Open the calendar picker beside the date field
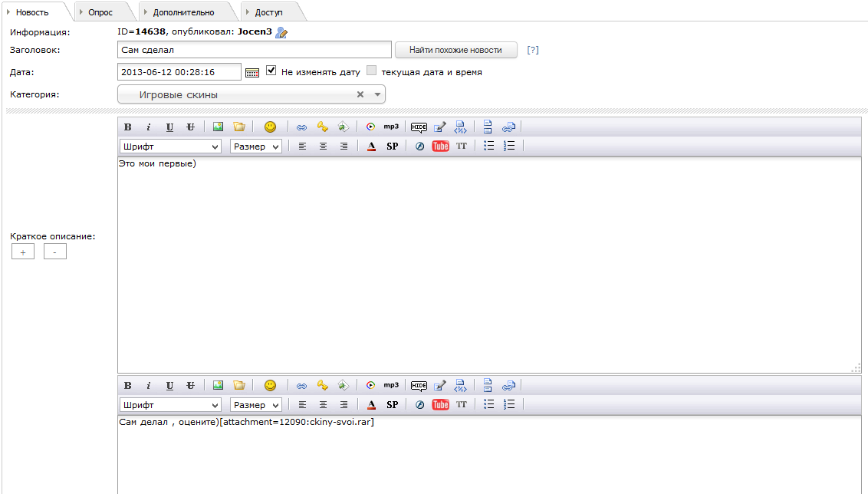Viewport: 868px width, 494px height. click(x=252, y=72)
